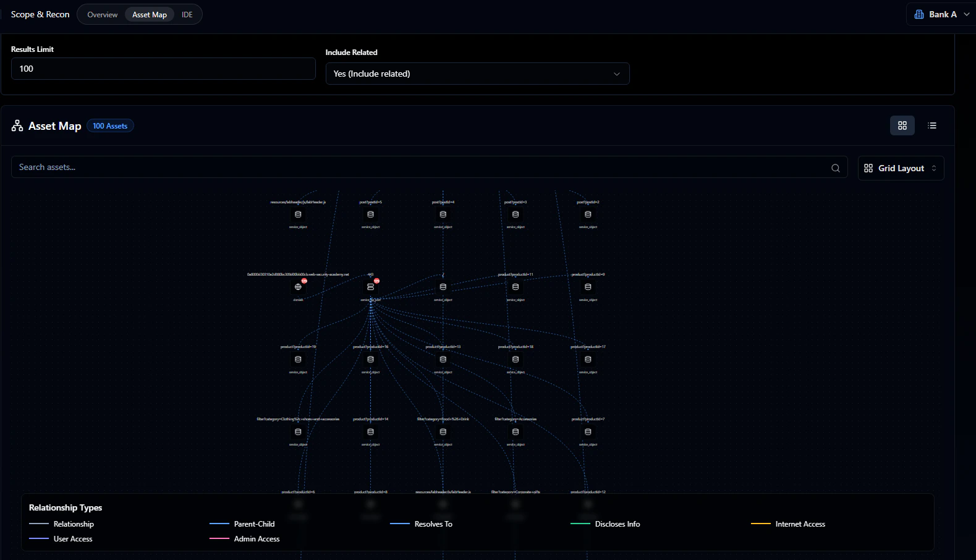Select product?productId=7 node icon
The height and width of the screenshot is (560, 976).
click(588, 431)
